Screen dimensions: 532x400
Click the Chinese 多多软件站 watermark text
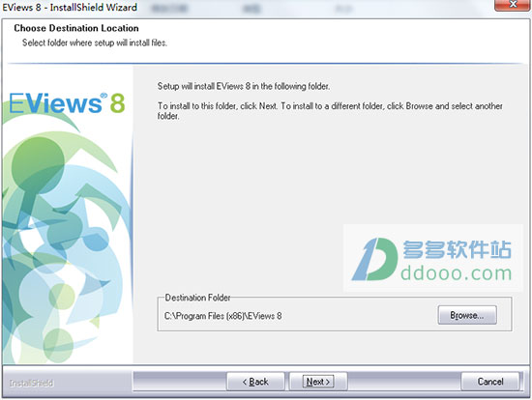[457, 249]
